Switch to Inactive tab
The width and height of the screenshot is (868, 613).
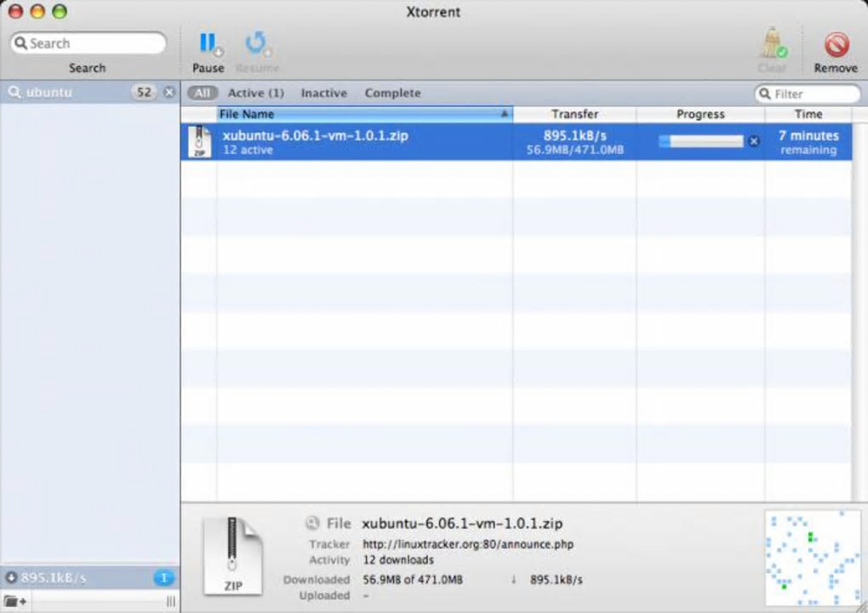324,93
